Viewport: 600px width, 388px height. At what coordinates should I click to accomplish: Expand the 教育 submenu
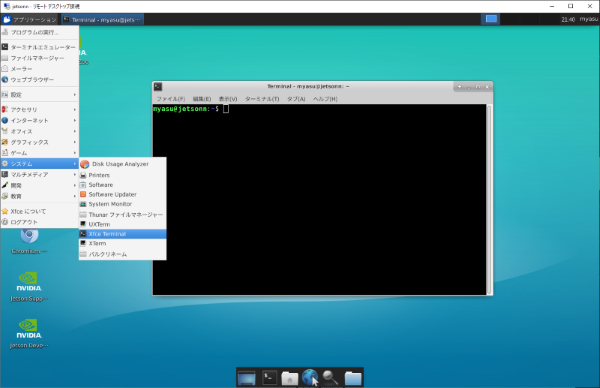(40, 196)
